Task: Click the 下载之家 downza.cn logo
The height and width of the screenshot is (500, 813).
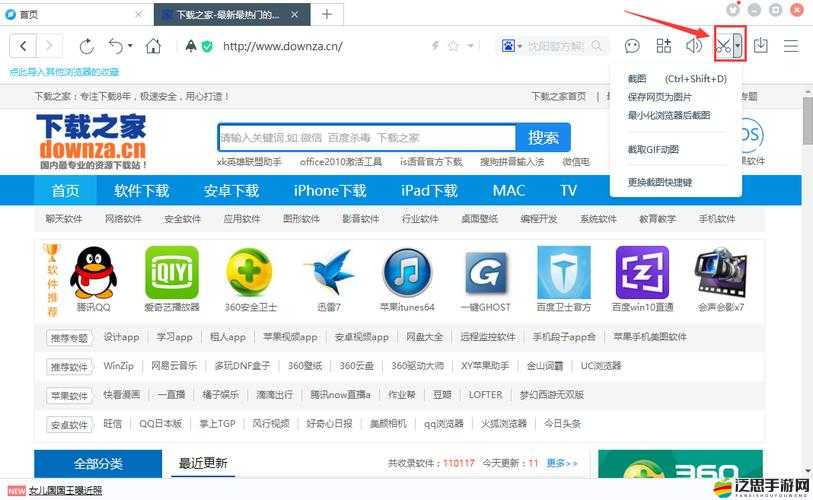Action: (x=93, y=141)
